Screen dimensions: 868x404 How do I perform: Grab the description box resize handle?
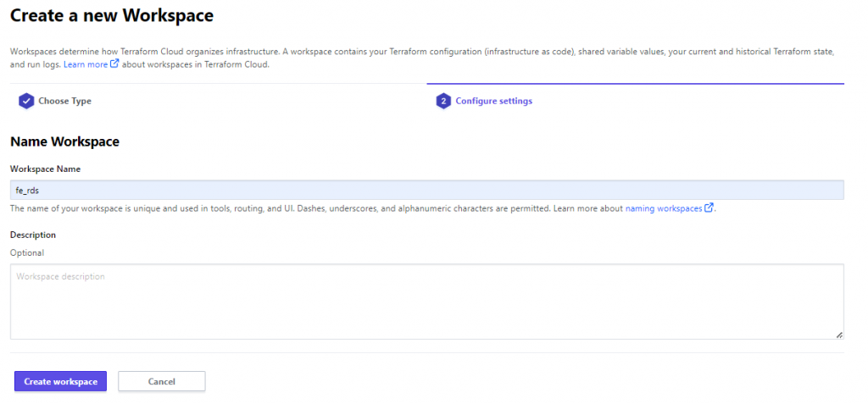(839, 335)
